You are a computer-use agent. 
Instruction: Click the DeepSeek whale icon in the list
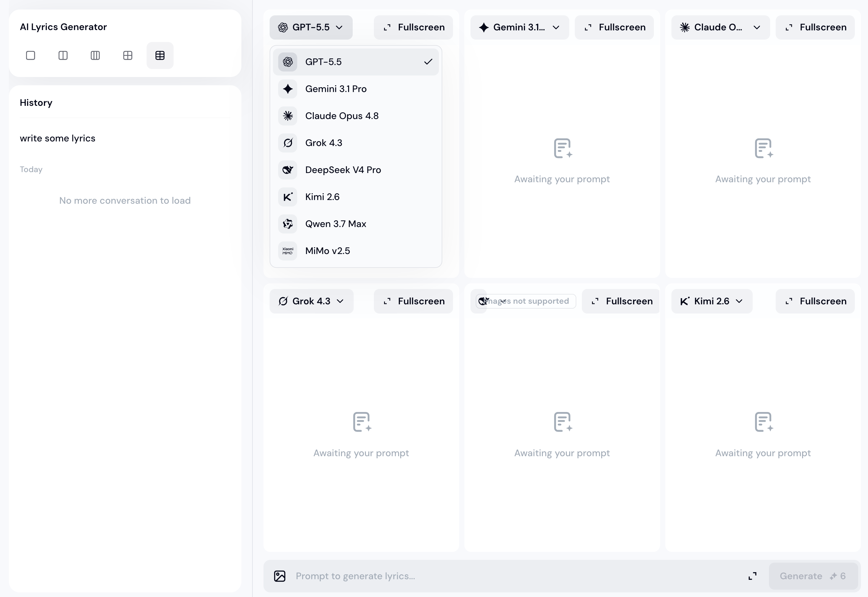(288, 170)
